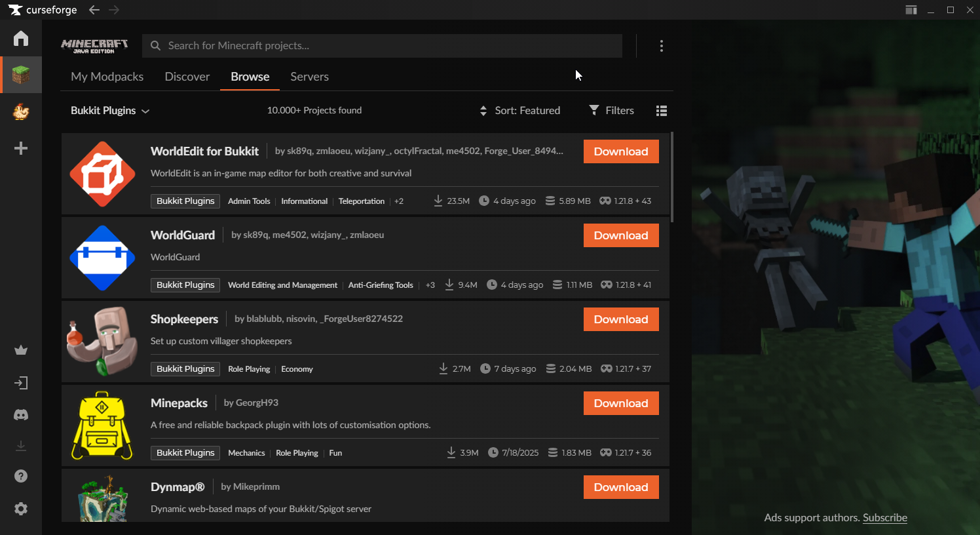
Task: Download WorldEdit for Bukkit
Action: [x=621, y=151]
